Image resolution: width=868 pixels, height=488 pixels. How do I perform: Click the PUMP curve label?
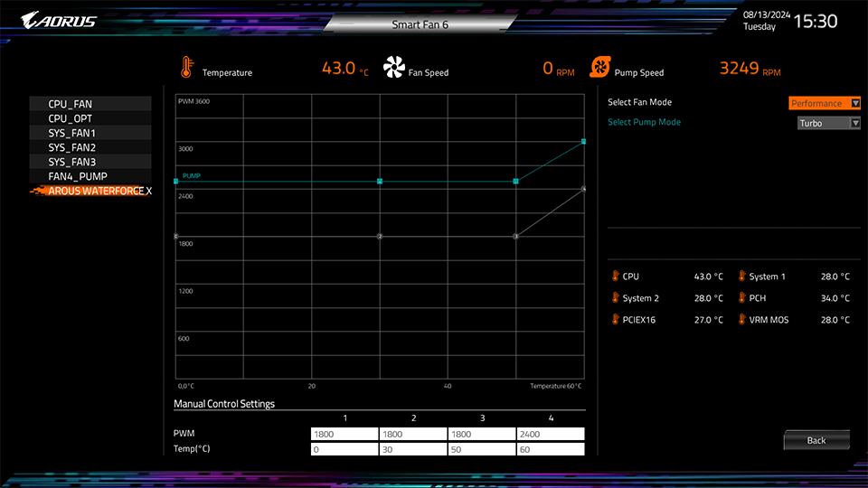(192, 175)
